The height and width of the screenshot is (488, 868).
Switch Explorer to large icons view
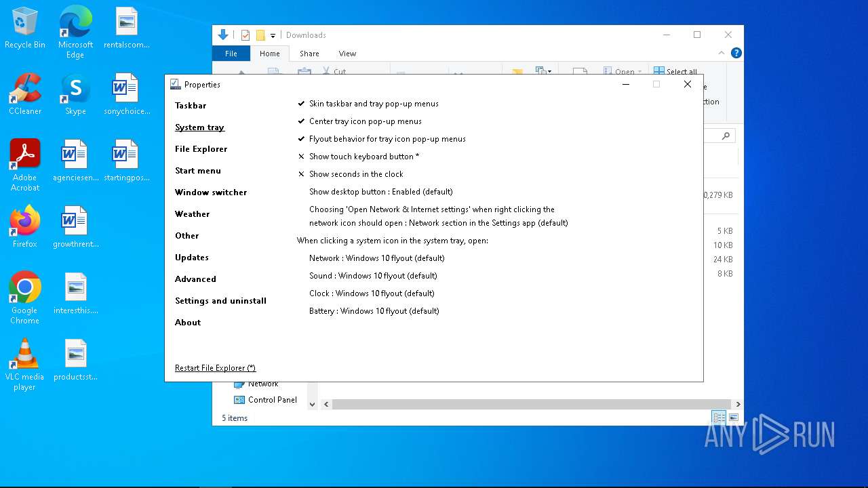(733, 418)
